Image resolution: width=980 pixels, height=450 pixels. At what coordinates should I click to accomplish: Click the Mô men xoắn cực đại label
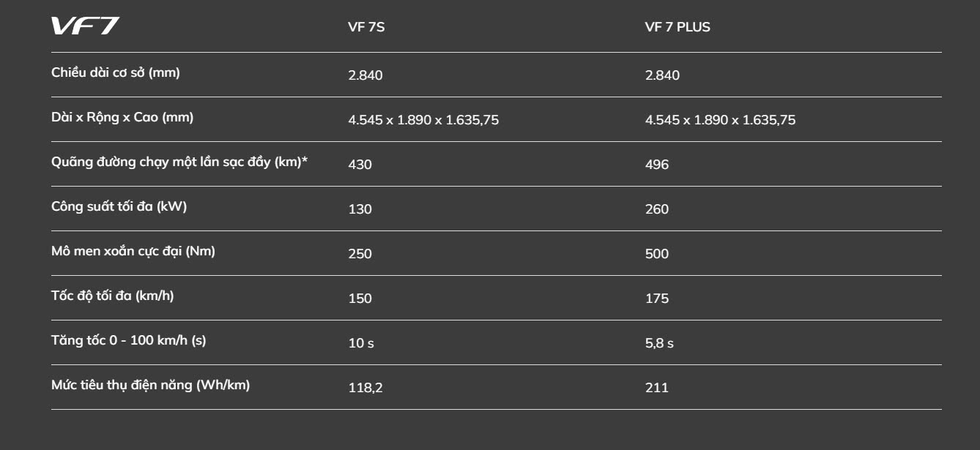133,251
